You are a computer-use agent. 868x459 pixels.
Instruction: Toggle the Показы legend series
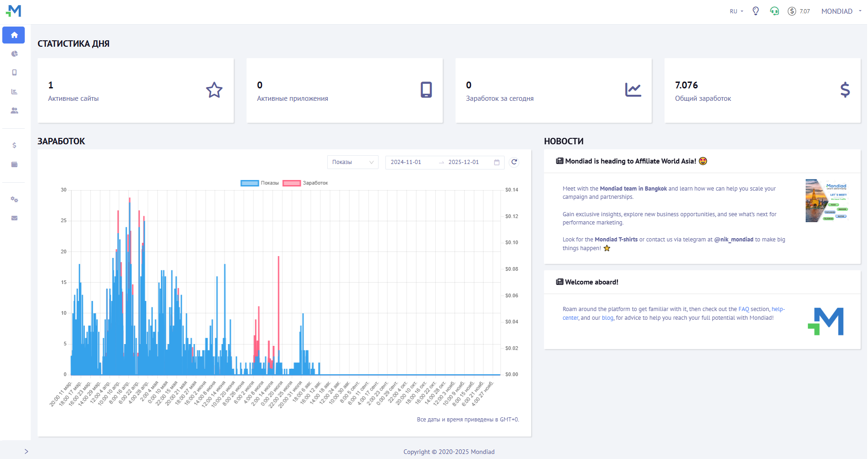point(260,183)
